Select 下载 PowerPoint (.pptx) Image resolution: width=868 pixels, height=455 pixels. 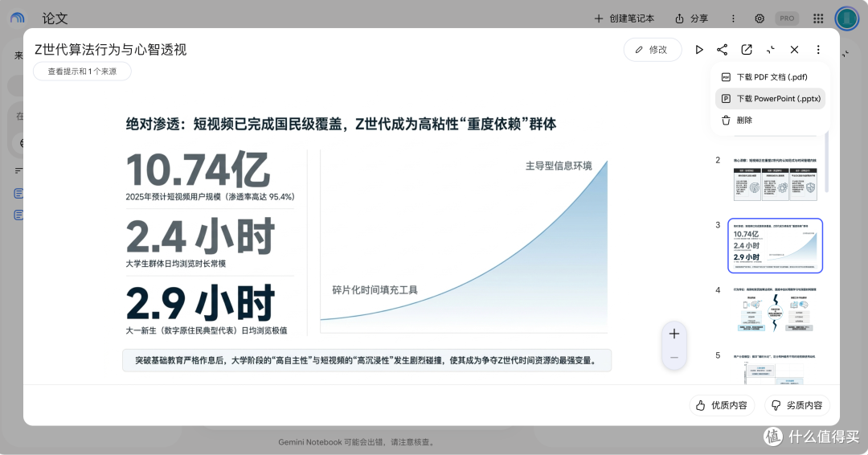point(770,99)
